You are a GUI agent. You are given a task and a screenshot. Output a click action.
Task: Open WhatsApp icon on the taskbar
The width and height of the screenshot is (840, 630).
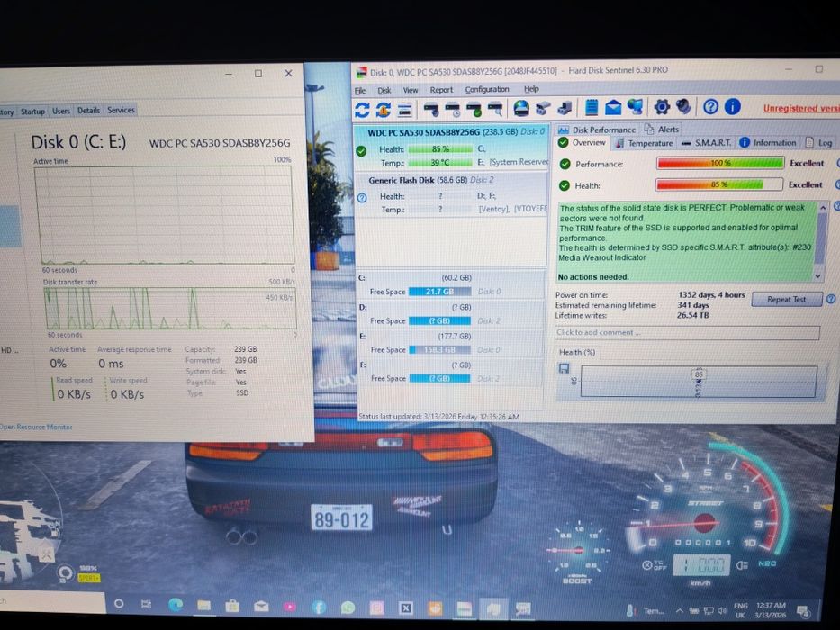click(x=348, y=607)
